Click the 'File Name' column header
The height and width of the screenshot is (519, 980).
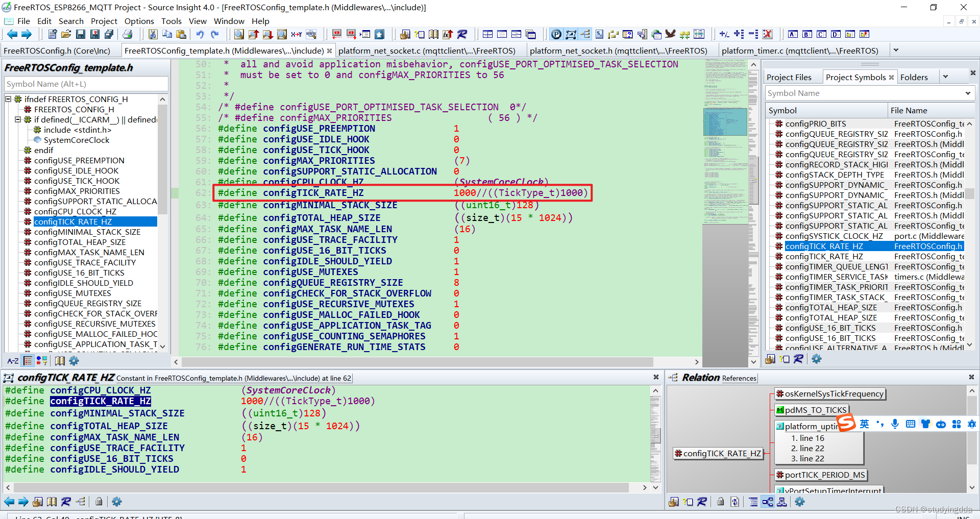pyautogui.click(x=930, y=110)
